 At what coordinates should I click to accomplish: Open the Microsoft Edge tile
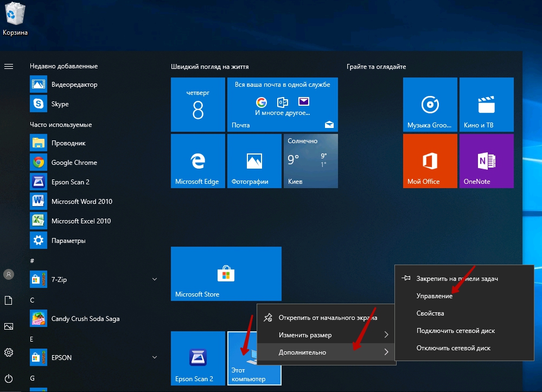pos(197,161)
